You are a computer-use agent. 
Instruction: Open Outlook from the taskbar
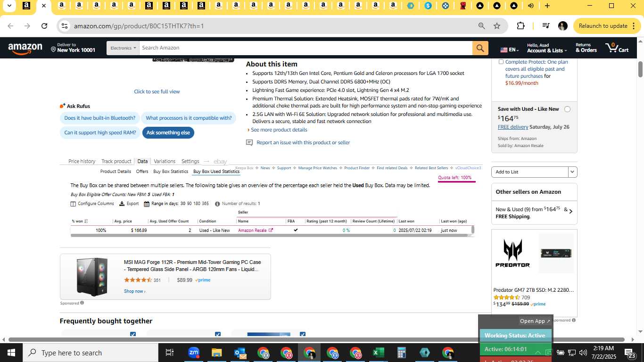240,353
